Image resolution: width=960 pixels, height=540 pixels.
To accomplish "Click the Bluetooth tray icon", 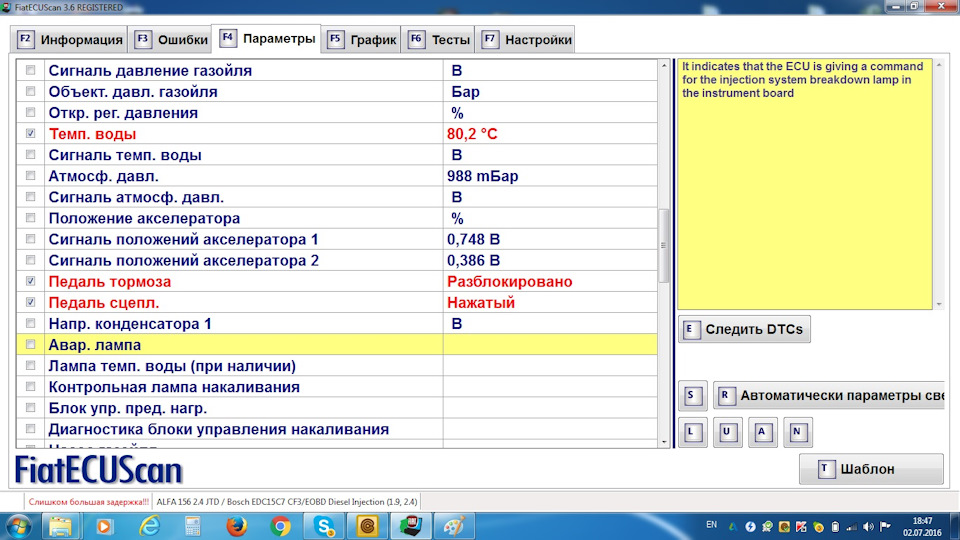I will click(x=750, y=527).
